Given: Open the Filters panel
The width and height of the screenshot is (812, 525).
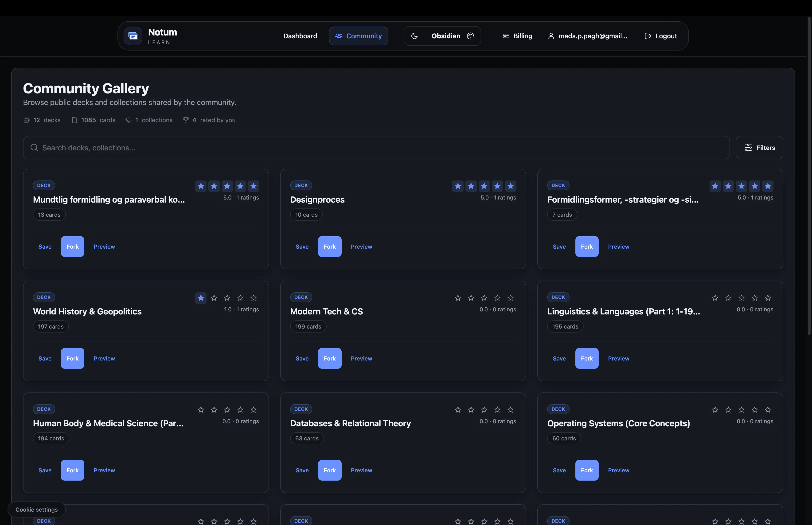Looking at the screenshot, I should click(x=759, y=148).
